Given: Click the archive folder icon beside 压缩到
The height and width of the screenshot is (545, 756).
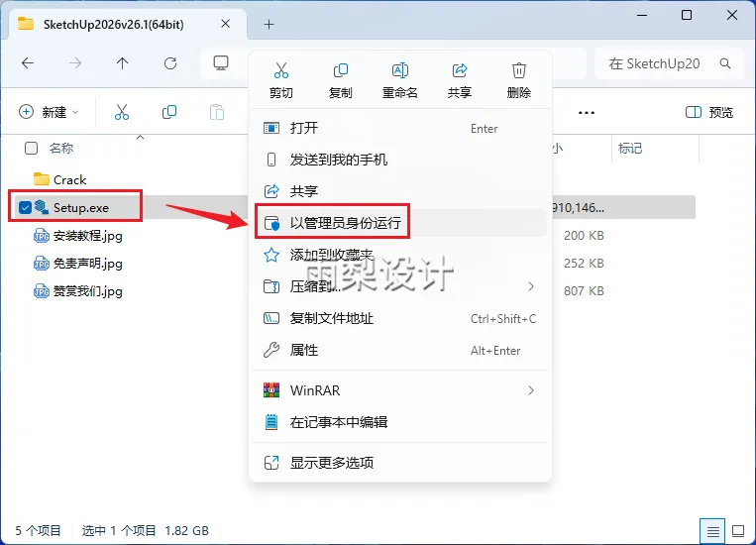Looking at the screenshot, I should pos(271,287).
